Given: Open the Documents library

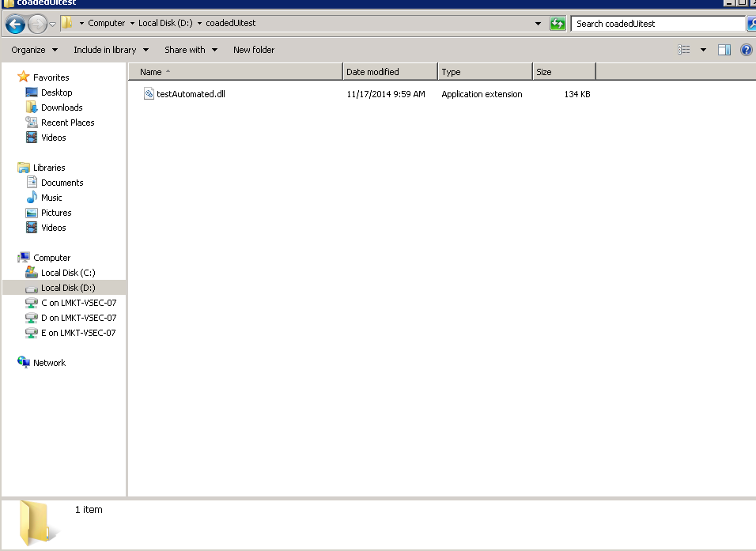Looking at the screenshot, I should [62, 183].
